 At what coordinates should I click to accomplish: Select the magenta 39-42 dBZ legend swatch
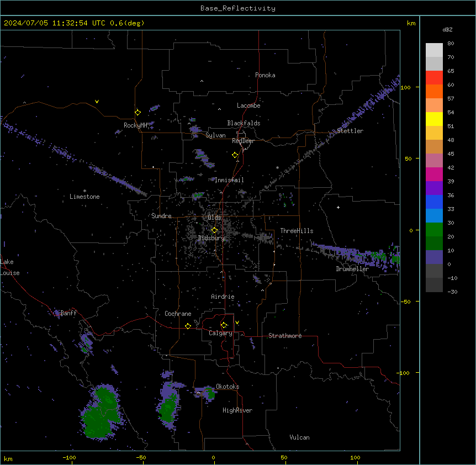coord(434,175)
